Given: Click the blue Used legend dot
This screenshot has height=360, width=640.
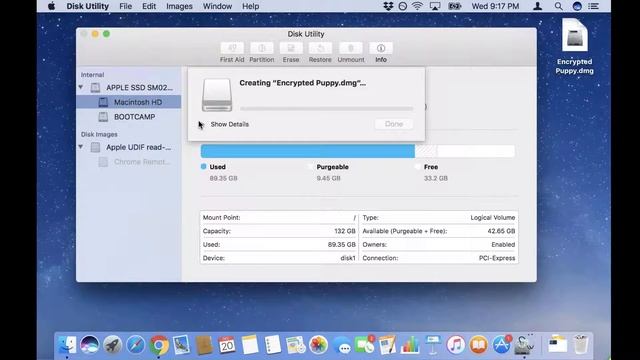Looking at the screenshot, I should coord(204,167).
